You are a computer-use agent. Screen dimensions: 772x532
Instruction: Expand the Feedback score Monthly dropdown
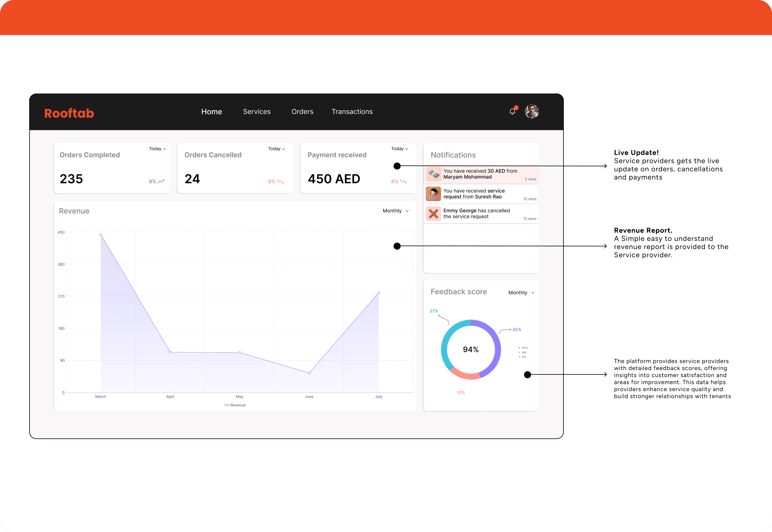click(x=521, y=293)
